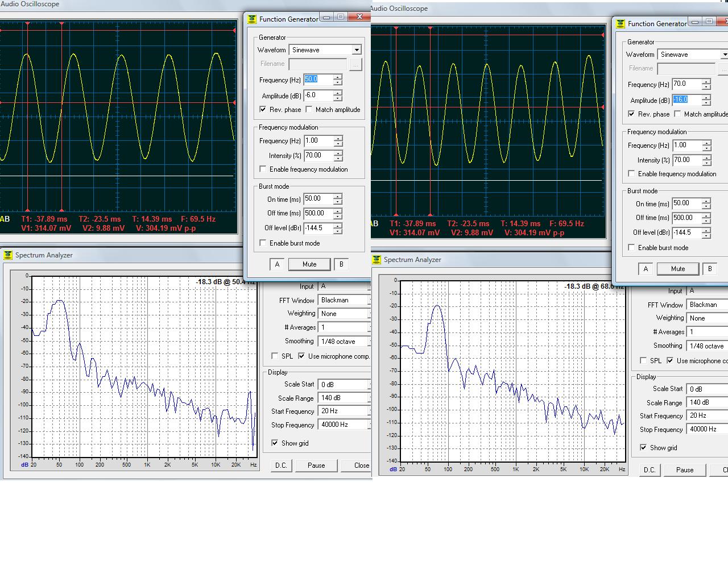Check the SPL box in the 68.6 Hz analyzer

point(643,361)
